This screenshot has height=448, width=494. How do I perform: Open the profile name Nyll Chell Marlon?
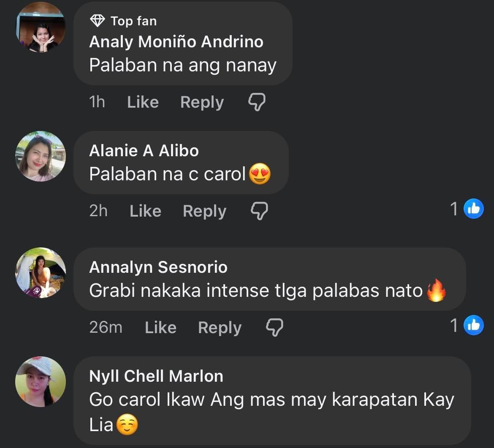pos(156,376)
